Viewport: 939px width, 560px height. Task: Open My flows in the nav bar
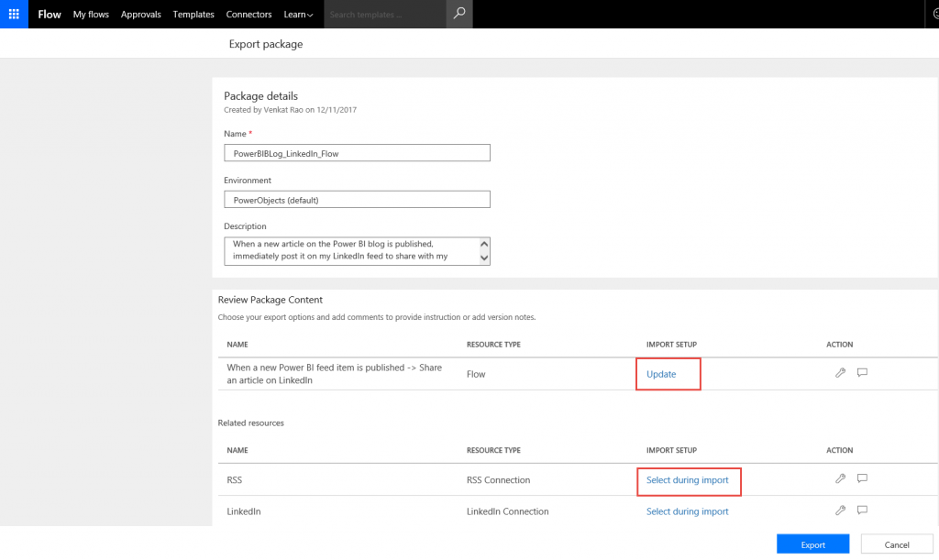[91, 15]
